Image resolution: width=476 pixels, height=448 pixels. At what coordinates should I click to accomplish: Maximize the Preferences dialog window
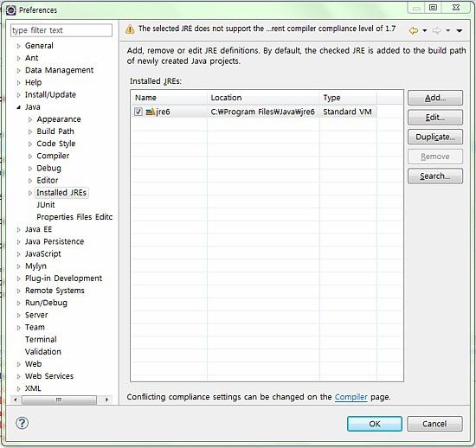pos(434,8)
